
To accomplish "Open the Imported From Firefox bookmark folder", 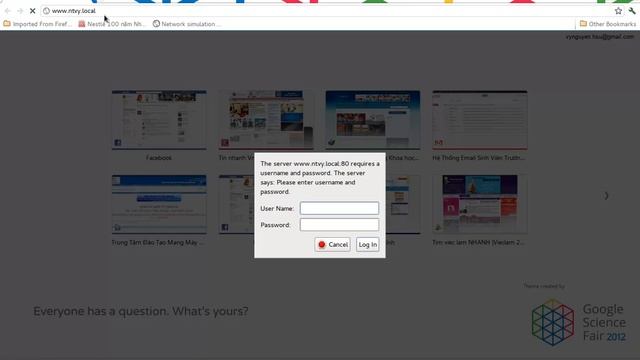I will tap(38, 24).
